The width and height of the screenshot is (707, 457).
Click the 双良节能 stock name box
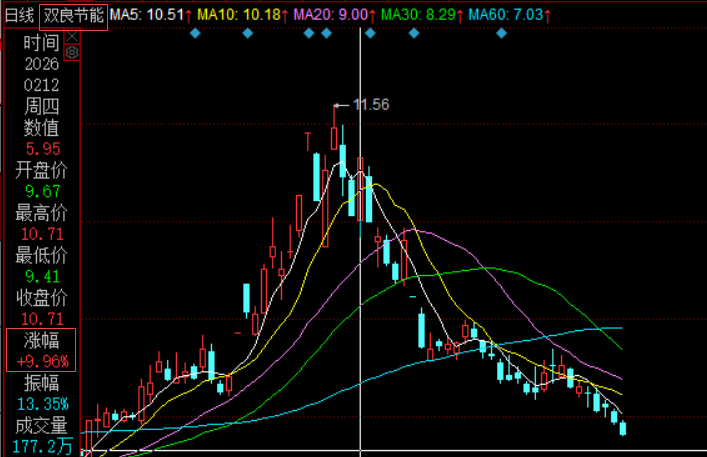click(x=73, y=17)
